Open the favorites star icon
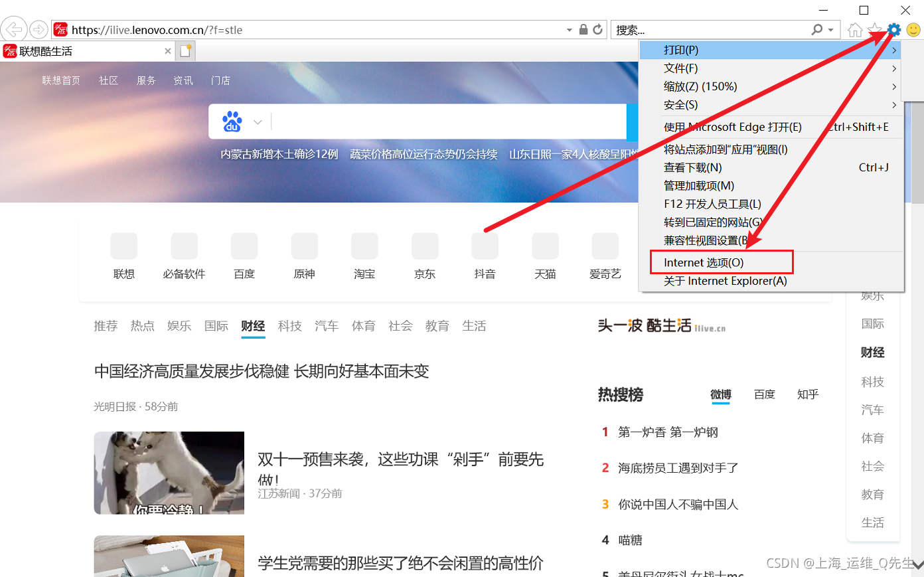The width and height of the screenshot is (924, 577). pyautogui.click(x=875, y=30)
